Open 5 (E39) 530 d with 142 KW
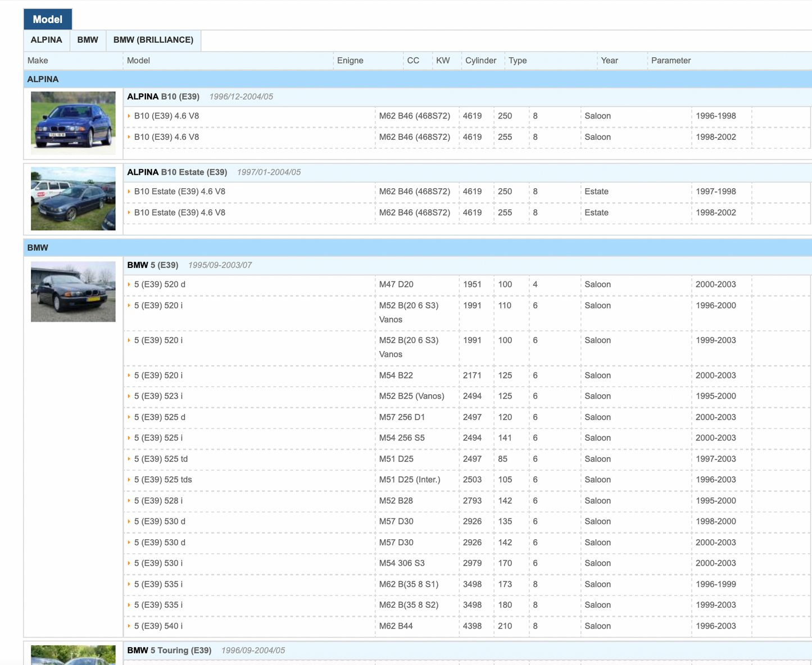The width and height of the screenshot is (812, 665). pyautogui.click(x=160, y=543)
